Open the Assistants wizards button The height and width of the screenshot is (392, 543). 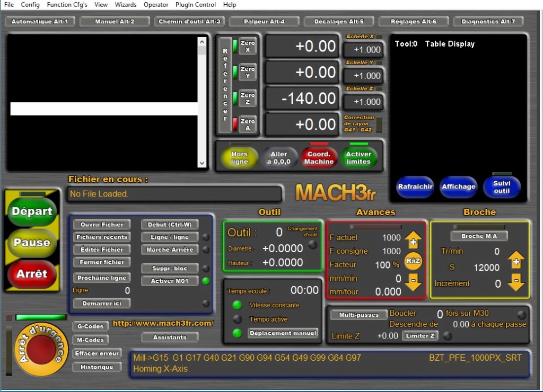(x=170, y=337)
